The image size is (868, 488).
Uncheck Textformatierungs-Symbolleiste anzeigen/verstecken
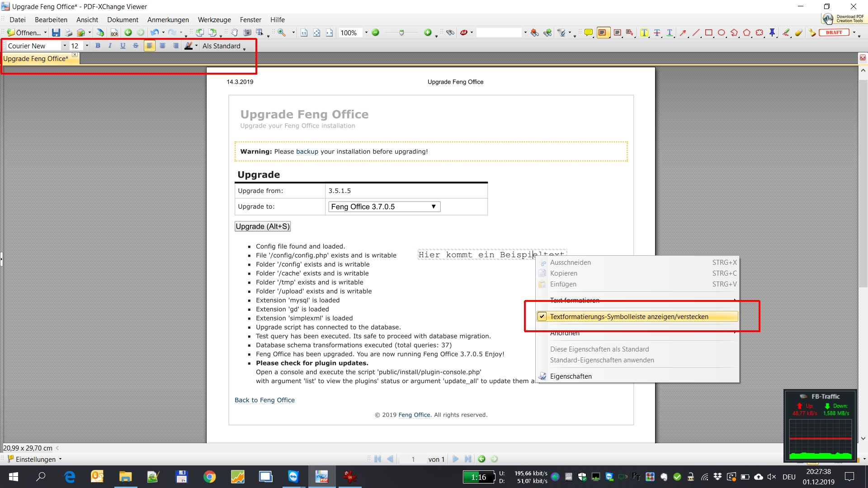(x=629, y=317)
